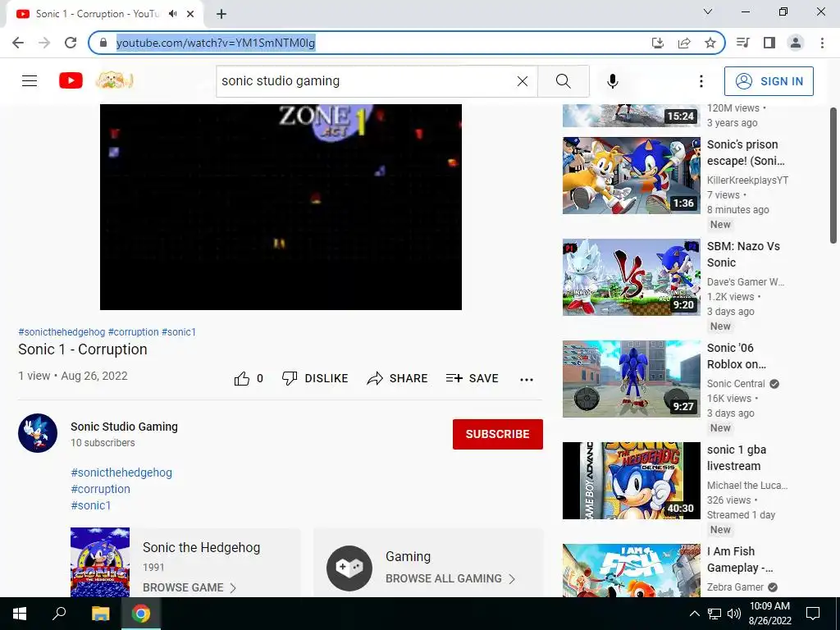The height and width of the screenshot is (630, 840).
Task: Show hidden system tray icons
Action: pos(694,614)
